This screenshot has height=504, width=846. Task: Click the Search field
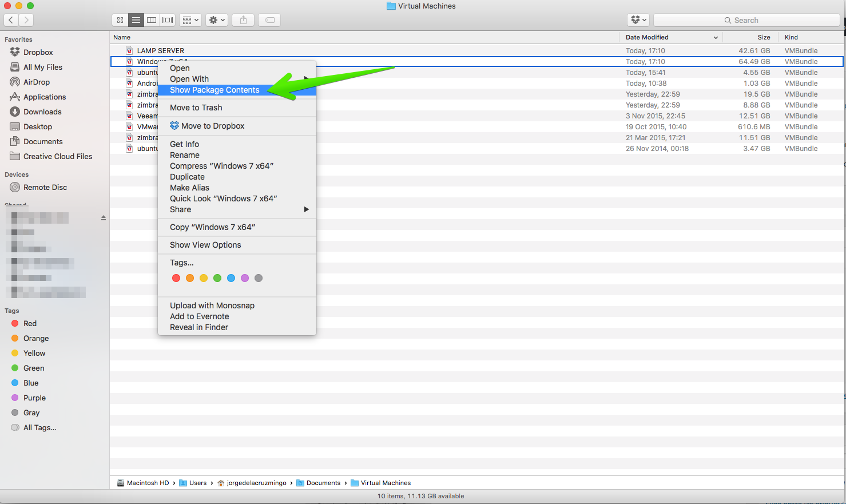pos(746,20)
